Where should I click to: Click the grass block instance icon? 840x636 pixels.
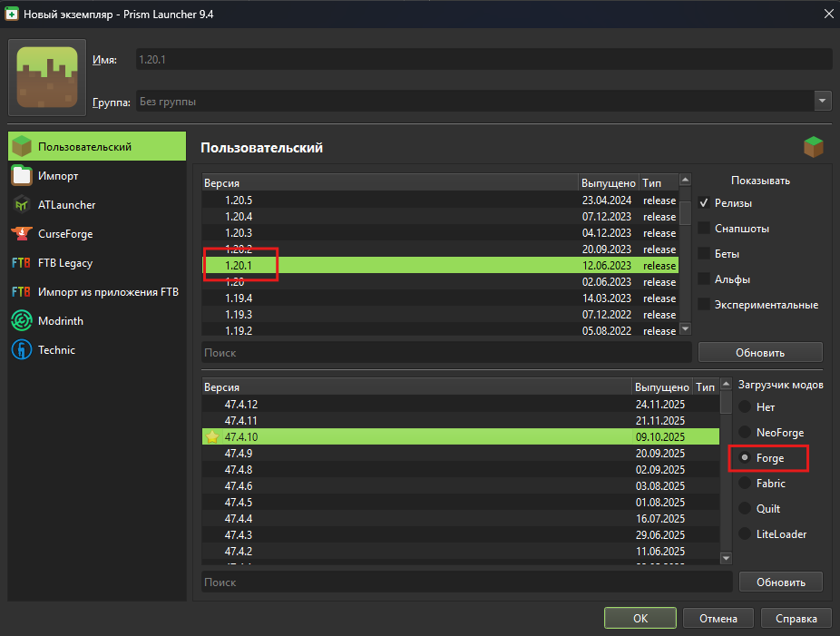[x=47, y=77]
